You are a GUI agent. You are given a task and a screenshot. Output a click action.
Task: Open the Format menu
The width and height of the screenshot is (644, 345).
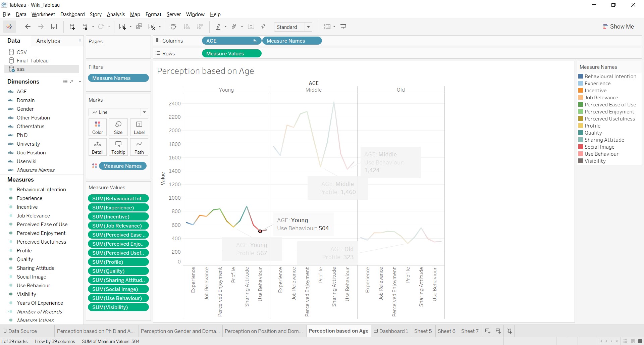(153, 14)
